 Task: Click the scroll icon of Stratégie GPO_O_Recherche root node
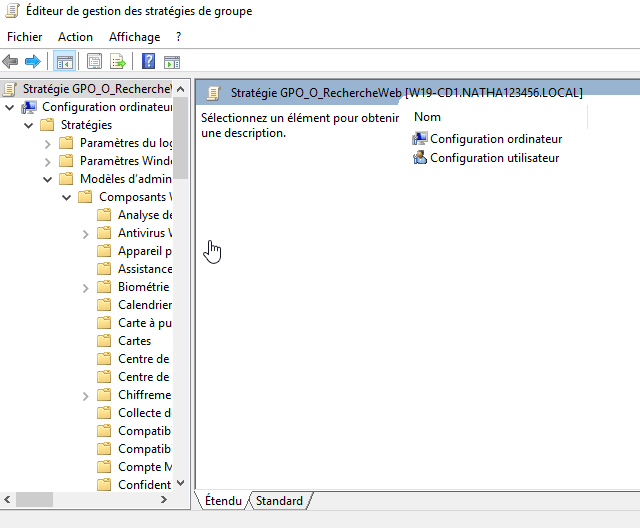[10, 89]
